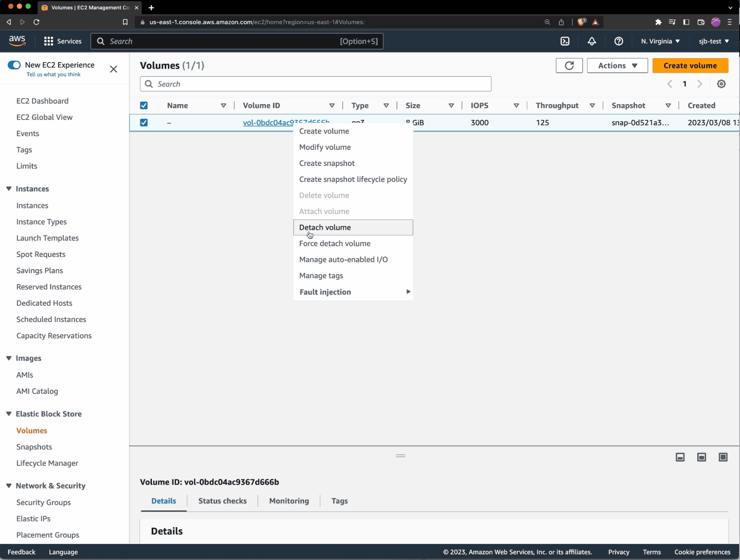Collapse the Network & Security section
Viewport: 740px width, 560px height.
9,486
